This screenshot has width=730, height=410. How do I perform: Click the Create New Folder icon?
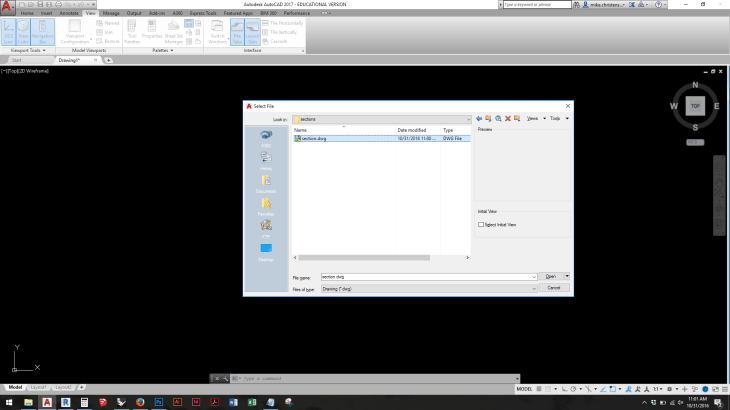click(516, 118)
